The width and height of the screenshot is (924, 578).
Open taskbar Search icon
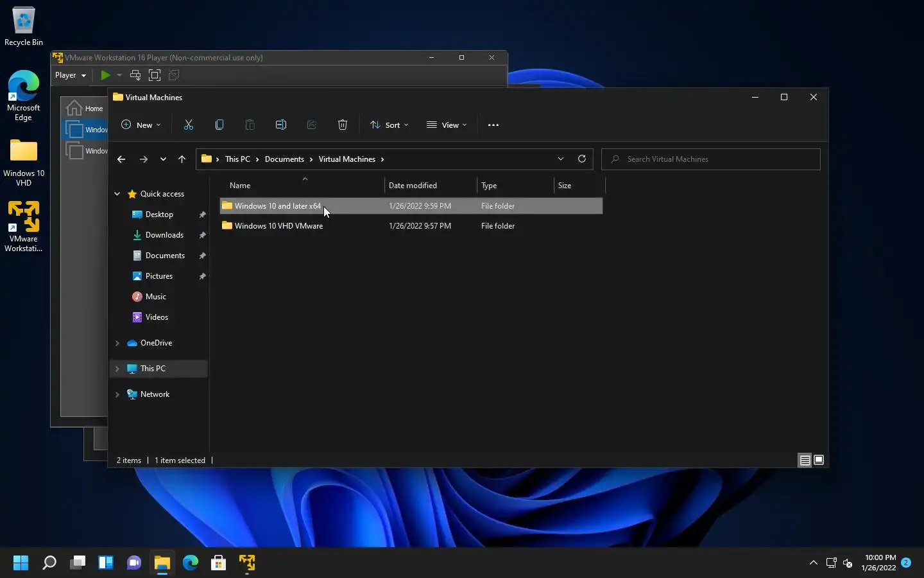pos(49,563)
